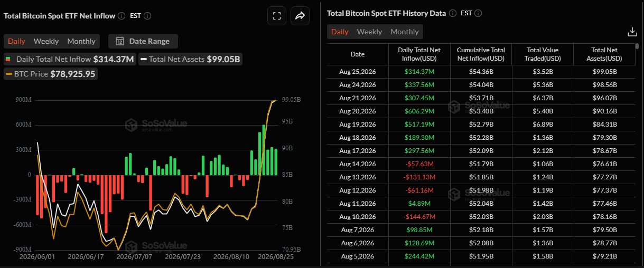Screen dimensions: 644x268
Task: Click the $606.29M inflow cell
Action: click(x=419, y=111)
